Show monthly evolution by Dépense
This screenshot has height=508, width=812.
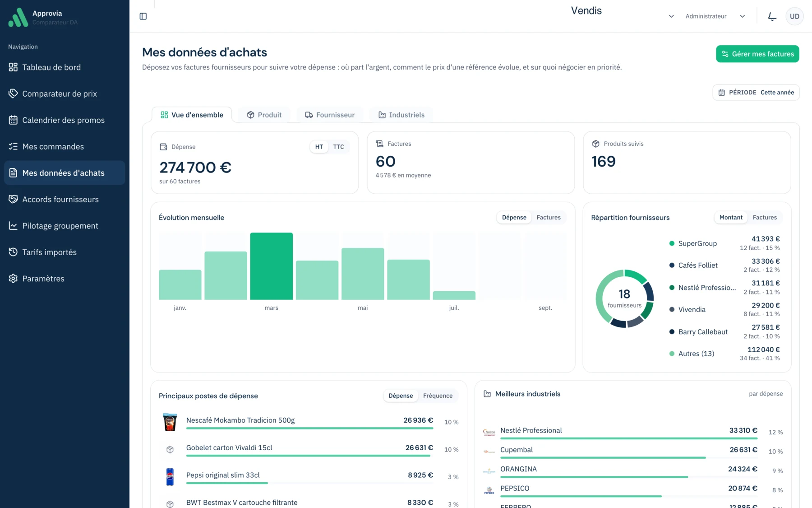514,218
